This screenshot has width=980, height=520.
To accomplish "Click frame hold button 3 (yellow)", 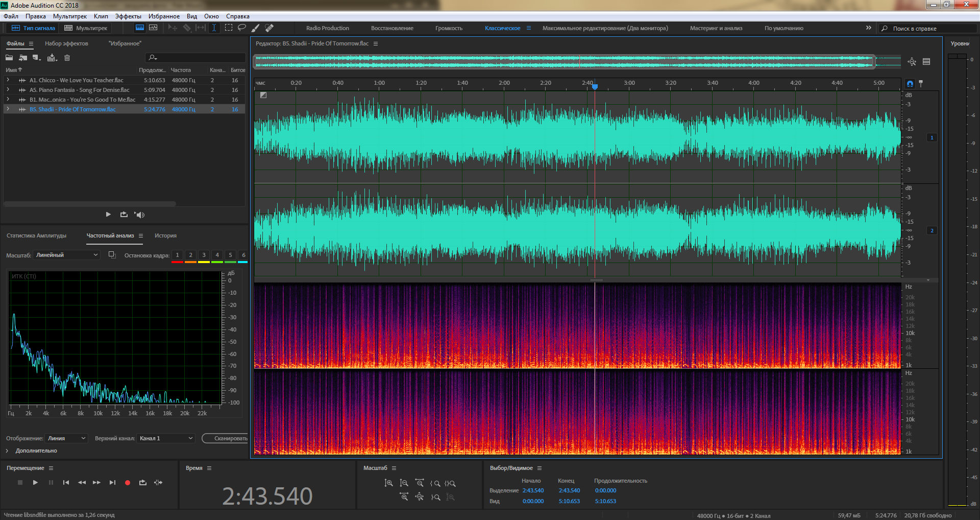I will tap(204, 255).
